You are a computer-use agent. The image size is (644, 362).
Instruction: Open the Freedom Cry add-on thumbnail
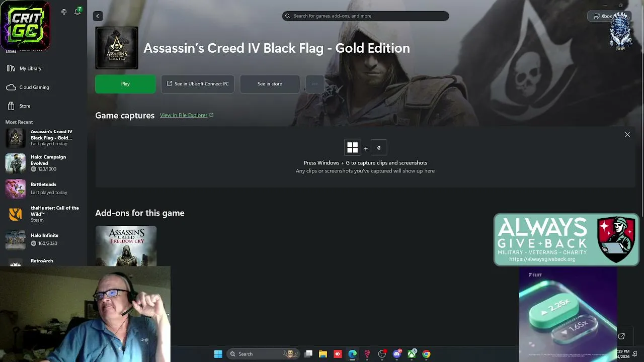tap(126, 246)
